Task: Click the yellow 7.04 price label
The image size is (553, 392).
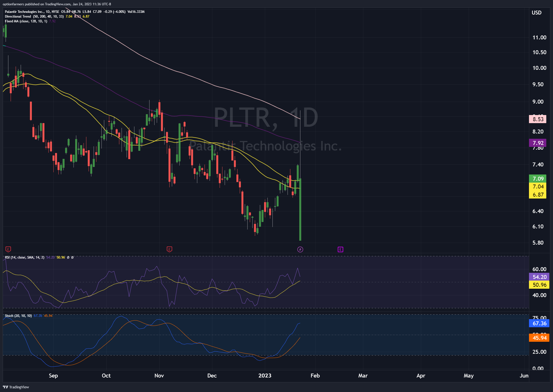Action: (x=538, y=187)
